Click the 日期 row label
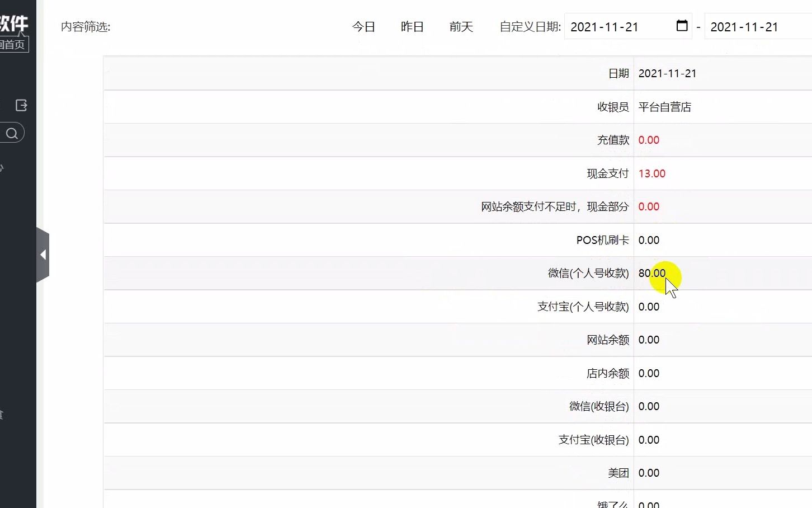 click(x=619, y=73)
